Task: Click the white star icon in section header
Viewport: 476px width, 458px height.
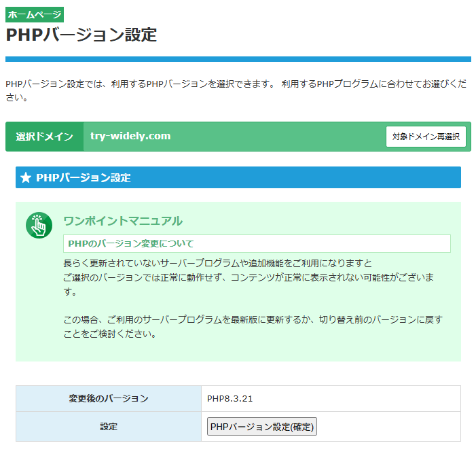Action: coord(26,178)
